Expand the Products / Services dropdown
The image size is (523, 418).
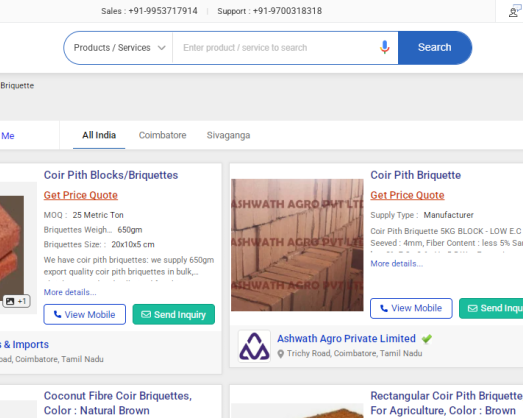coord(118,48)
